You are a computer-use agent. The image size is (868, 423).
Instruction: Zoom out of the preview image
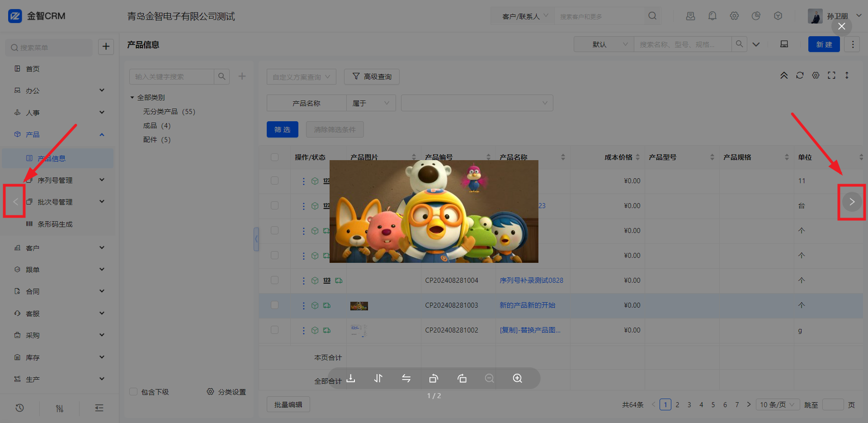click(x=490, y=378)
